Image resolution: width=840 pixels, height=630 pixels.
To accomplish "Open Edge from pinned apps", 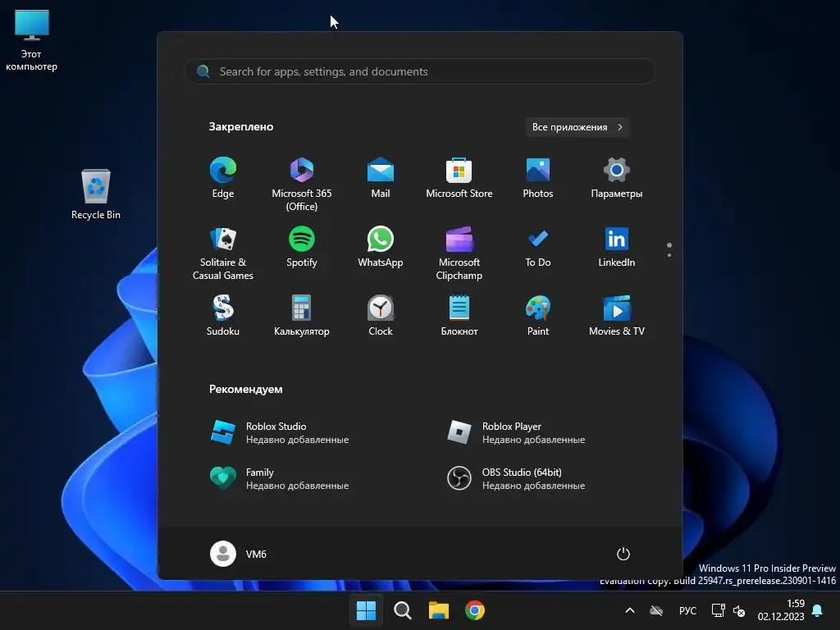I will click(x=223, y=178).
